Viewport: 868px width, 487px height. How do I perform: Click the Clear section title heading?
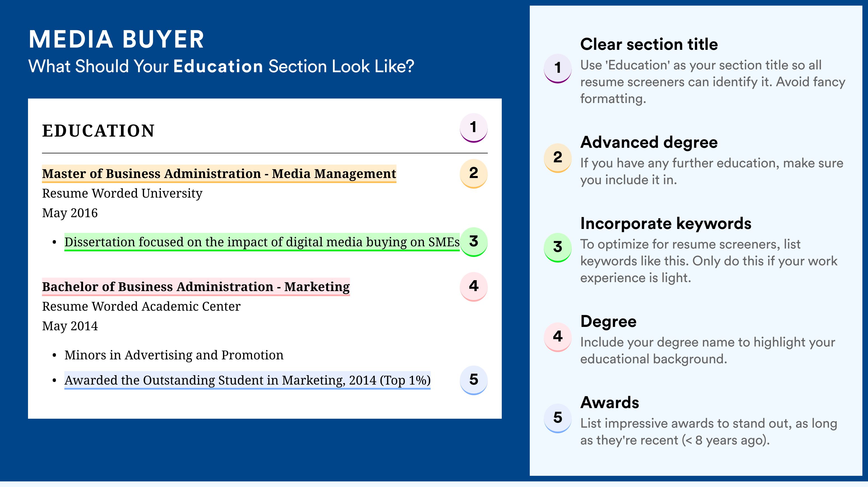(x=649, y=44)
